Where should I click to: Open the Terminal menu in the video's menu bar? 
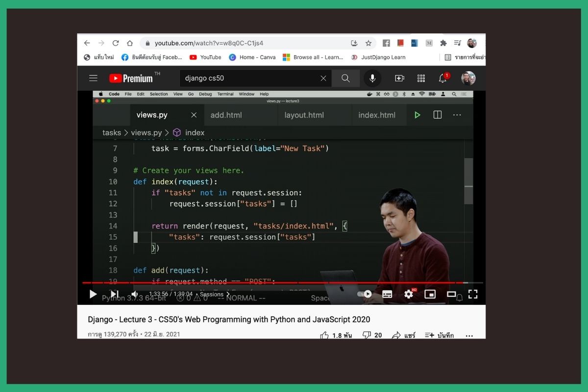(x=225, y=94)
